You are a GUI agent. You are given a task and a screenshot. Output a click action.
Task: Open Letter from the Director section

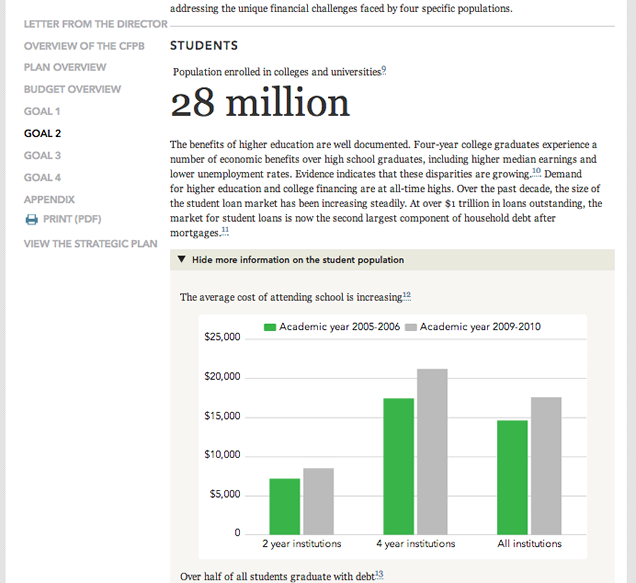tap(95, 24)
